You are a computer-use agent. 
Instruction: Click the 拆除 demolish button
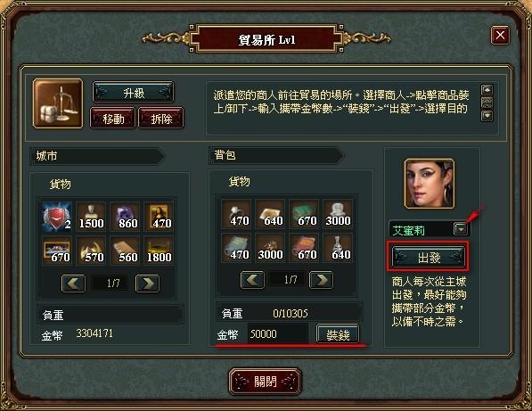point(161,118)
